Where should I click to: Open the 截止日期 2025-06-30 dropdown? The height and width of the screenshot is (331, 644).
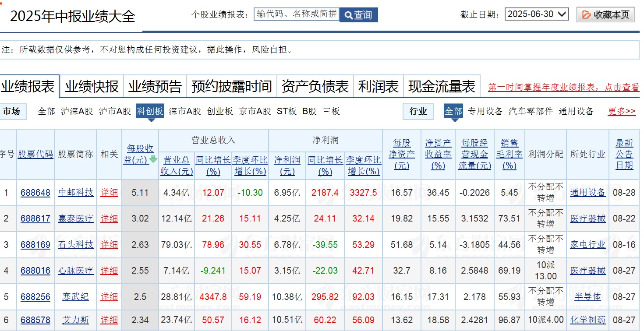537,14
